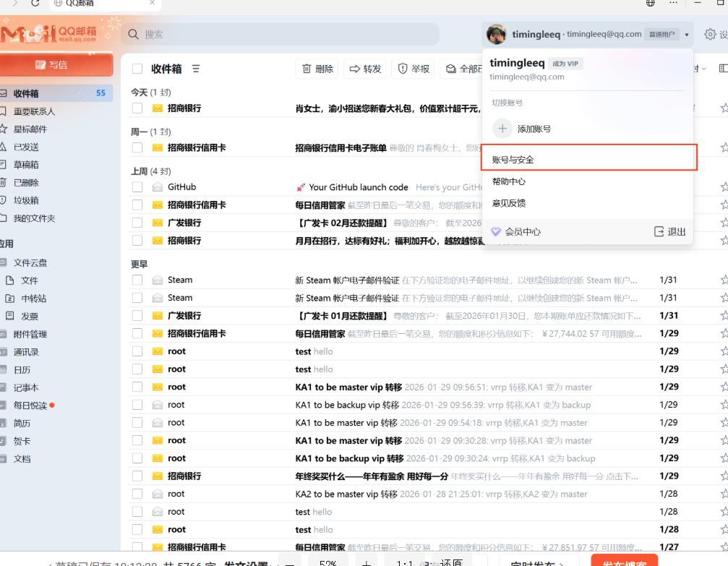Click the 写信 compose button
The image size is (728, 566).
click(x=56, y=65)
